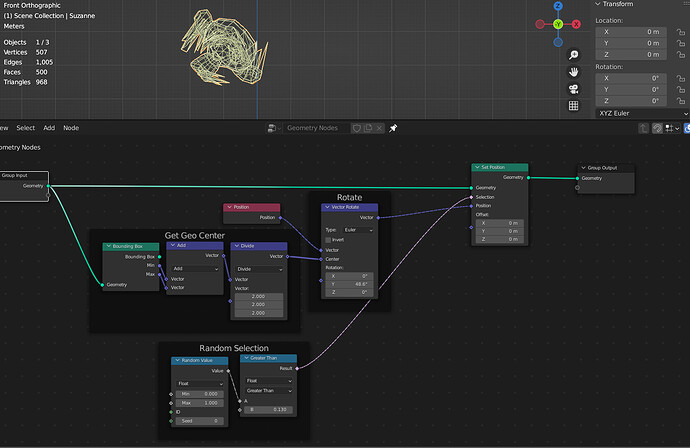Click Vector Rotate Rotation Y 48.6° field
690x448 pixels.
[x=349, y=284]
